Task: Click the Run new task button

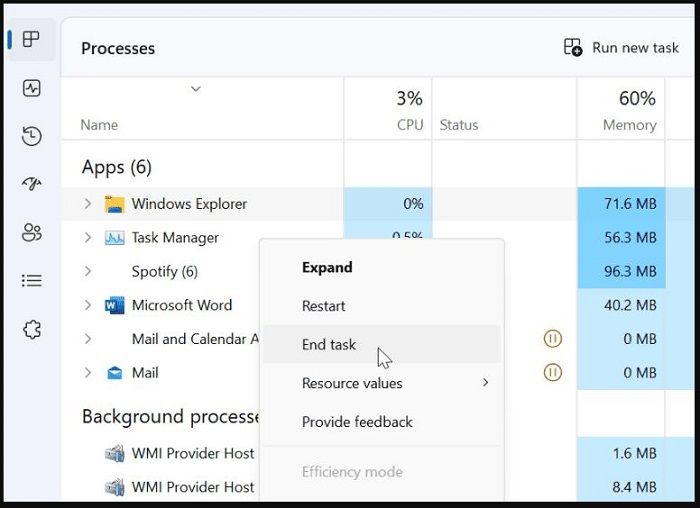Action: [x=621, y=48]
